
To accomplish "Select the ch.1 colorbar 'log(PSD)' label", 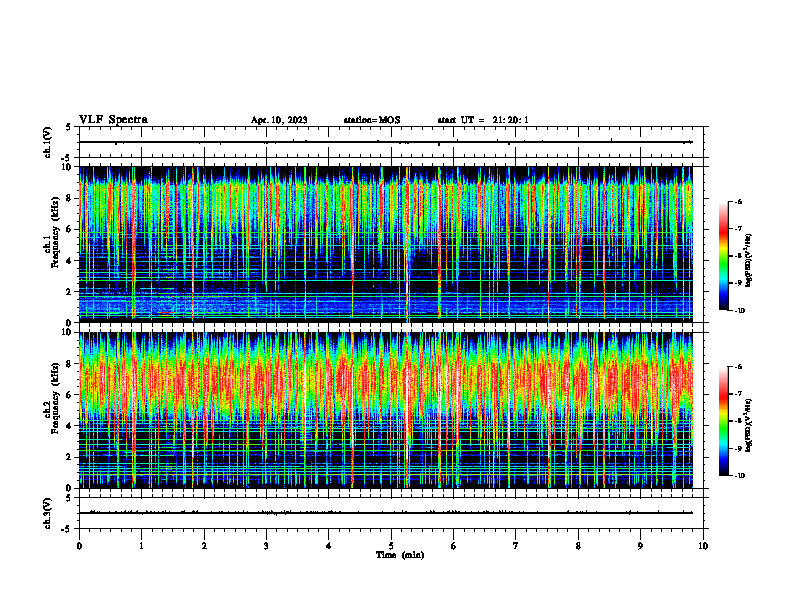I will [748, 260].
